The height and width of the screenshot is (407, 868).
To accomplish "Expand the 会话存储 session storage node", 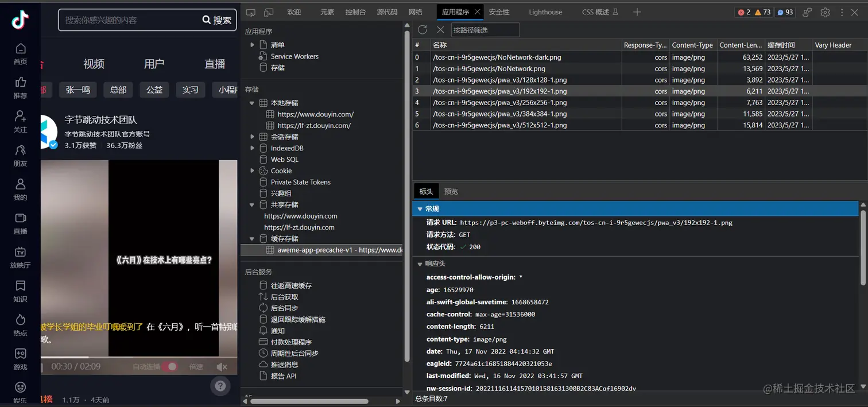I will 252,137.
